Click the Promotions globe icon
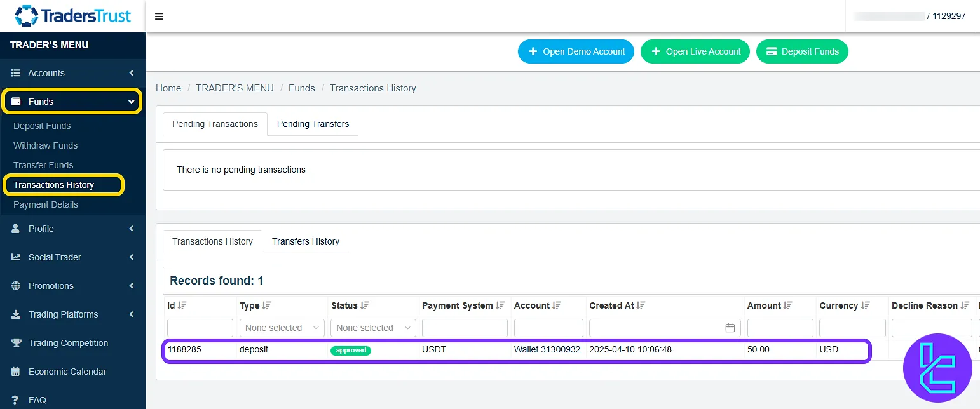Viewport: 980px width, 409px height. [x=16, y=286]
